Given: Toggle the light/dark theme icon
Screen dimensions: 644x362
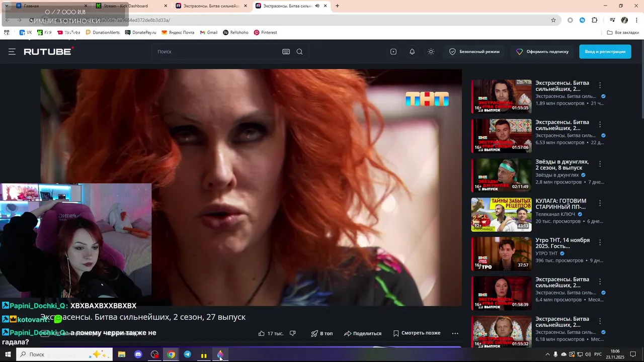Looking at the screenshot, I should (431, 52).
